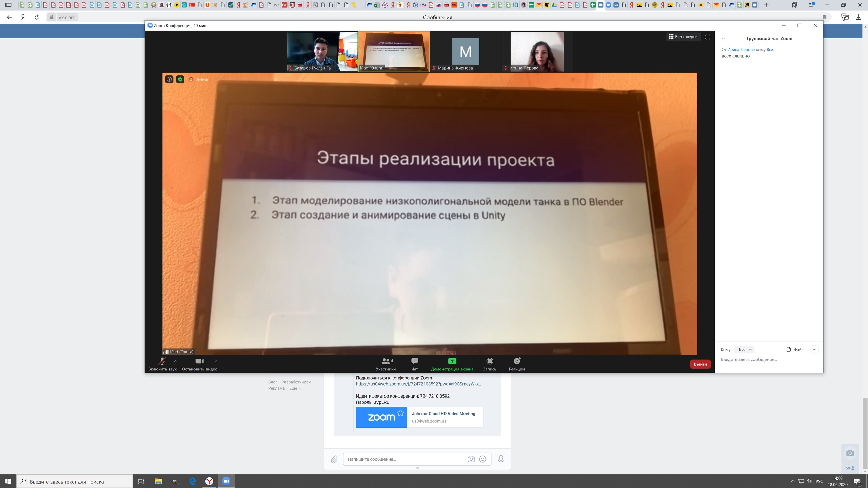This screenshot has height=488, width=868.
Task: Open Zoom app on taskbar
Action: 226,481
